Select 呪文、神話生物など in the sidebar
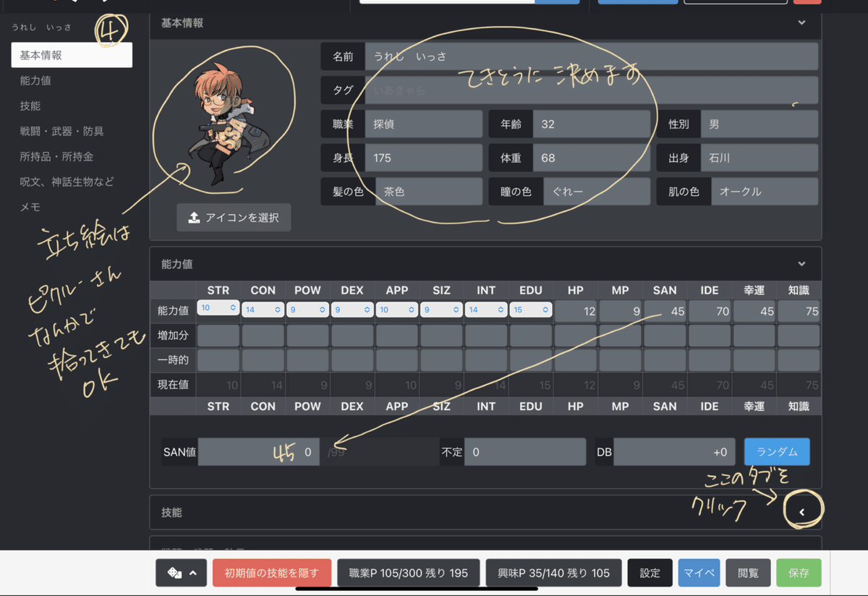Viewport: 868px width, 596px height. tap(67, 182)
